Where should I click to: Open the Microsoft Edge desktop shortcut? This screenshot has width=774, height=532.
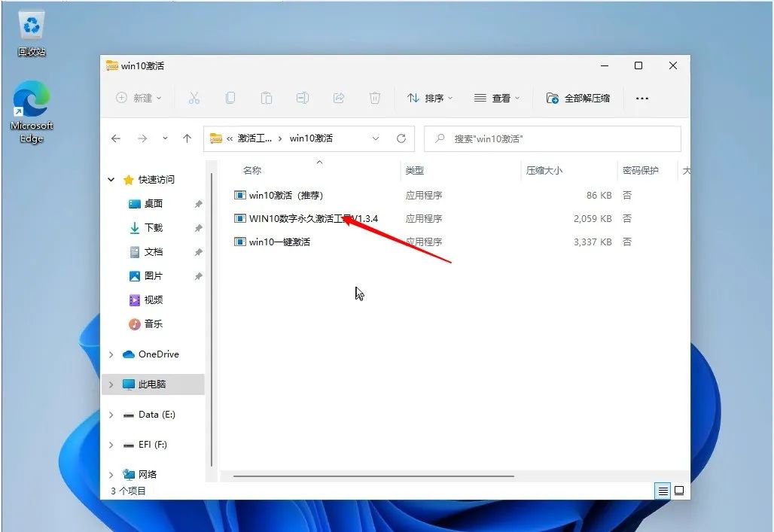32,113
